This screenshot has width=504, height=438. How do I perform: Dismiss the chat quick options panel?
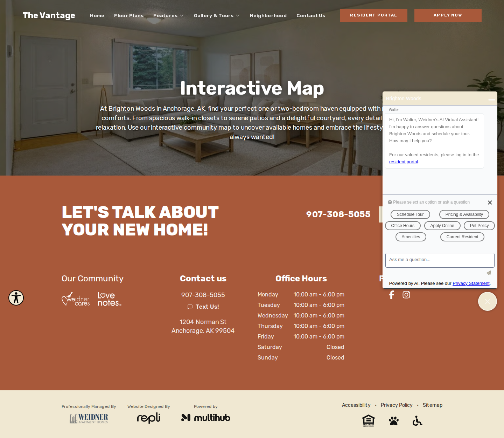click(x=490, y=203)
